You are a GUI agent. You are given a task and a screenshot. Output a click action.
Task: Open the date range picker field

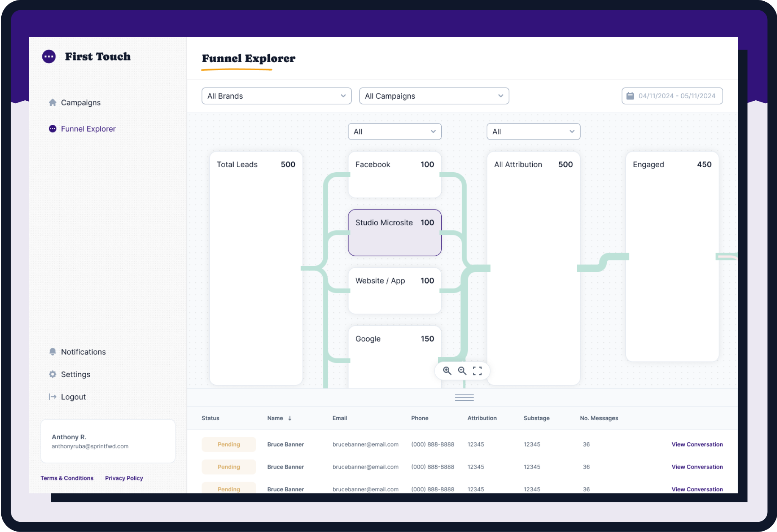(x=672, y=96)
